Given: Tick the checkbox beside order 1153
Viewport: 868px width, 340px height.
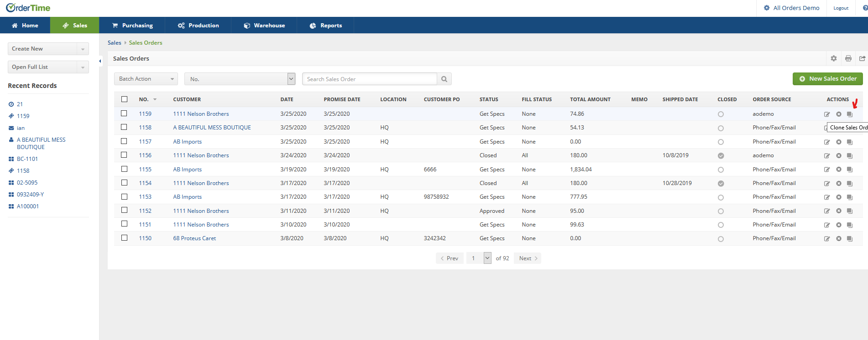Looking at the screenshot, I should point(124,196).
